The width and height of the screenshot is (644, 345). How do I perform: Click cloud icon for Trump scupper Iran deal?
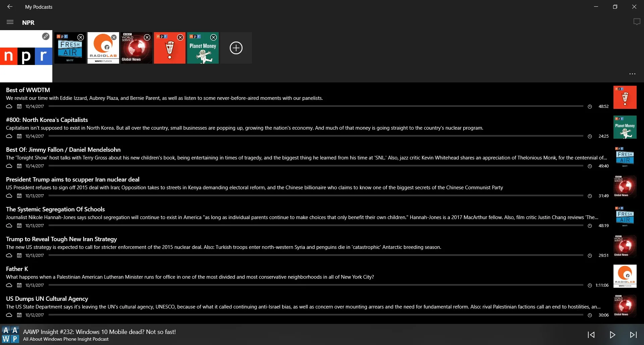(9, 196)
